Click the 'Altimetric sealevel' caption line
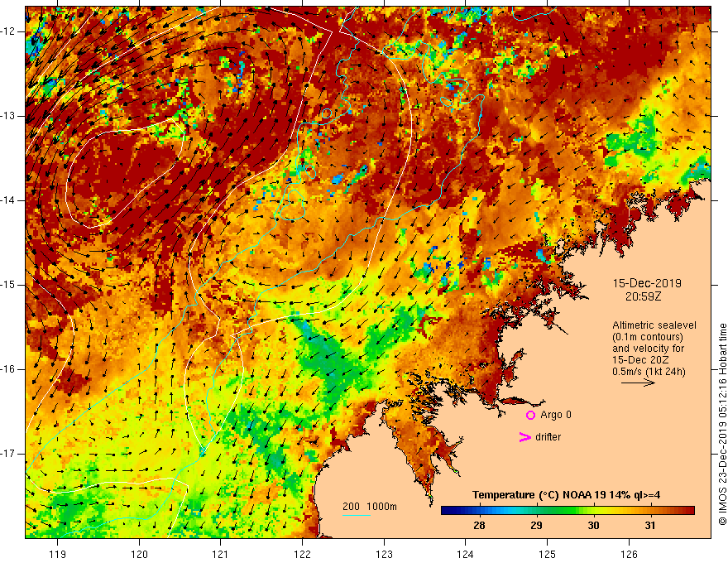Screen dimensions: 728x563 tap(654, 325)
